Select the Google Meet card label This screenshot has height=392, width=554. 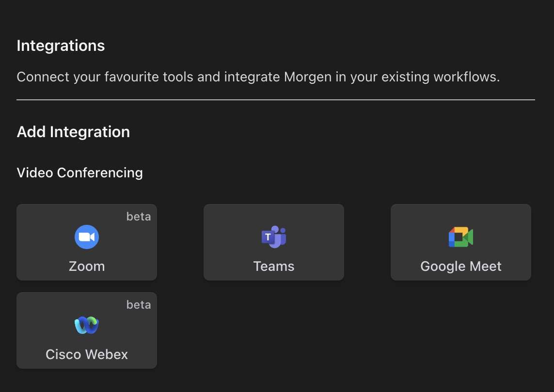pyautogui.click(x=461, y=267)
